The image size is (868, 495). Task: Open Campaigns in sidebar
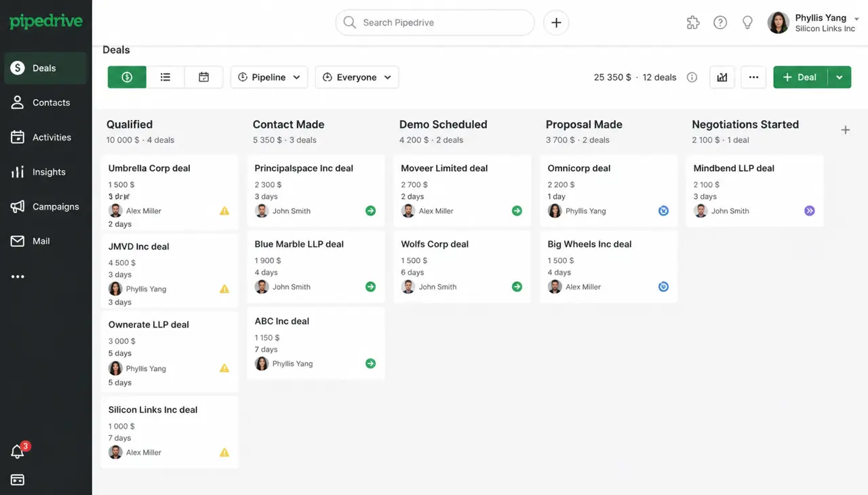[x=45, y=206]
